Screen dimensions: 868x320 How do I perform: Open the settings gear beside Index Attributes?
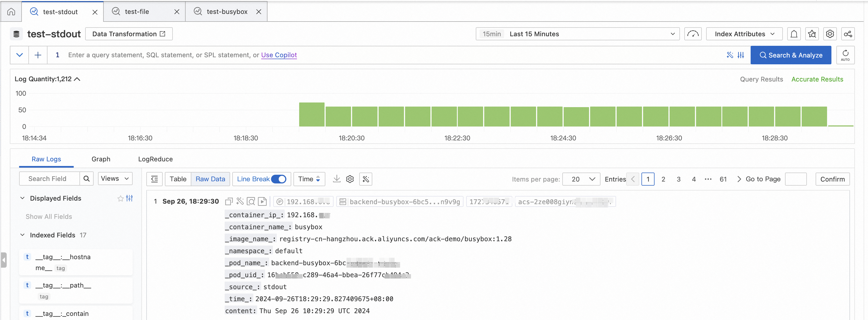coord(830,34)
